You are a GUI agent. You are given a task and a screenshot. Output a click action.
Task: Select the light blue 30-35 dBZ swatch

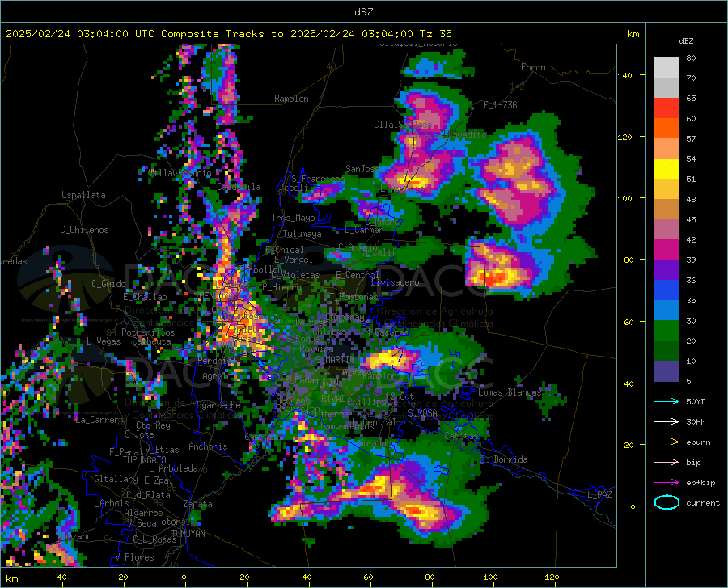667,311
